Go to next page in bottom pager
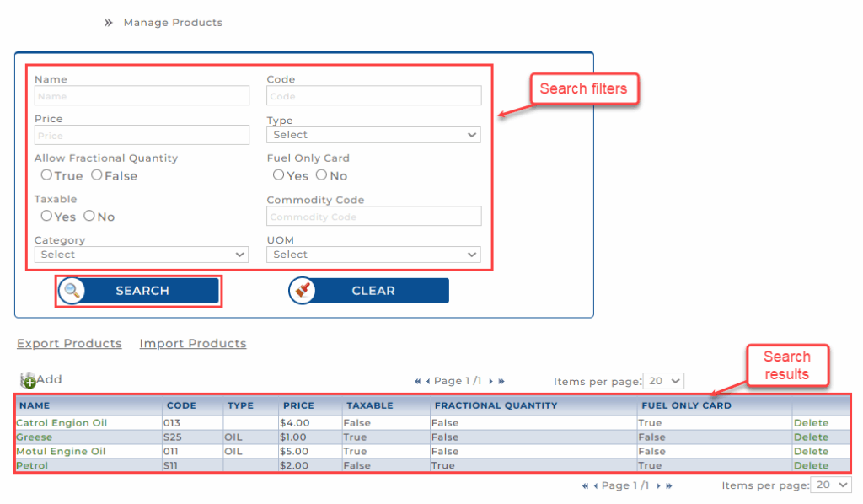 click(658, 486)
